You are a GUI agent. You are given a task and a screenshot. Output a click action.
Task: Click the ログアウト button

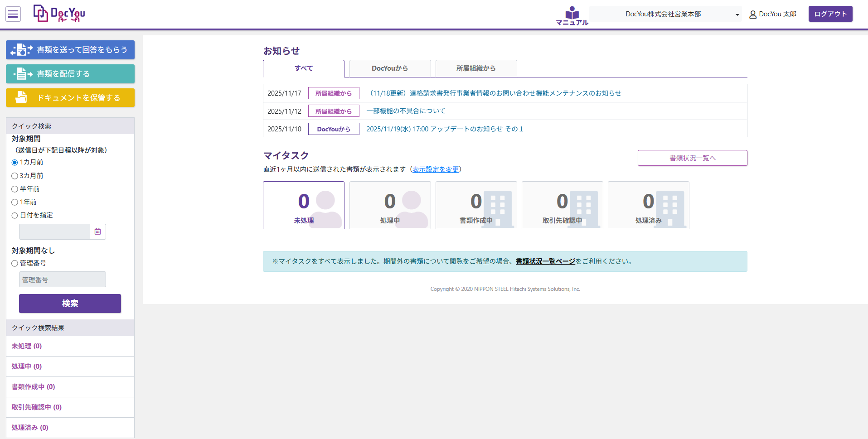[830, 14]
